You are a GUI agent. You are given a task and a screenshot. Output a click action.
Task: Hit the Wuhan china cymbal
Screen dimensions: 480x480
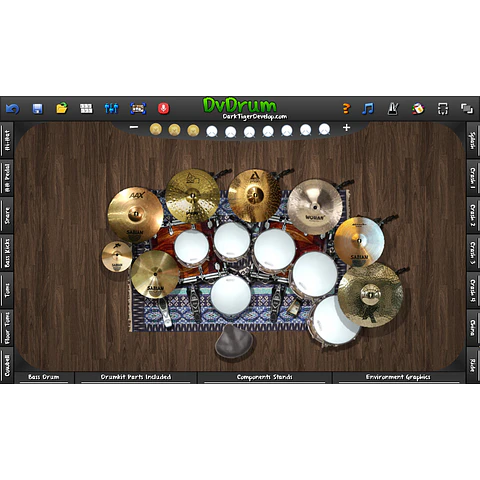(x=315, y=207)
